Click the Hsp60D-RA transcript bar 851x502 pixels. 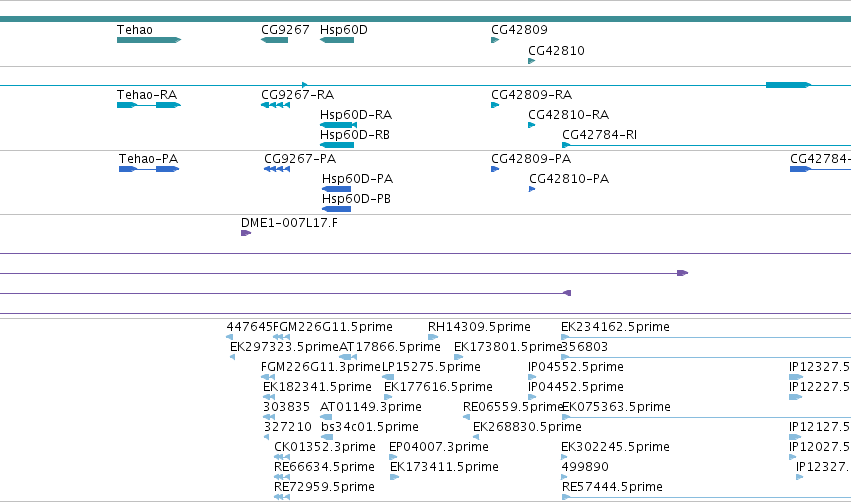click(x=338, y=125)
